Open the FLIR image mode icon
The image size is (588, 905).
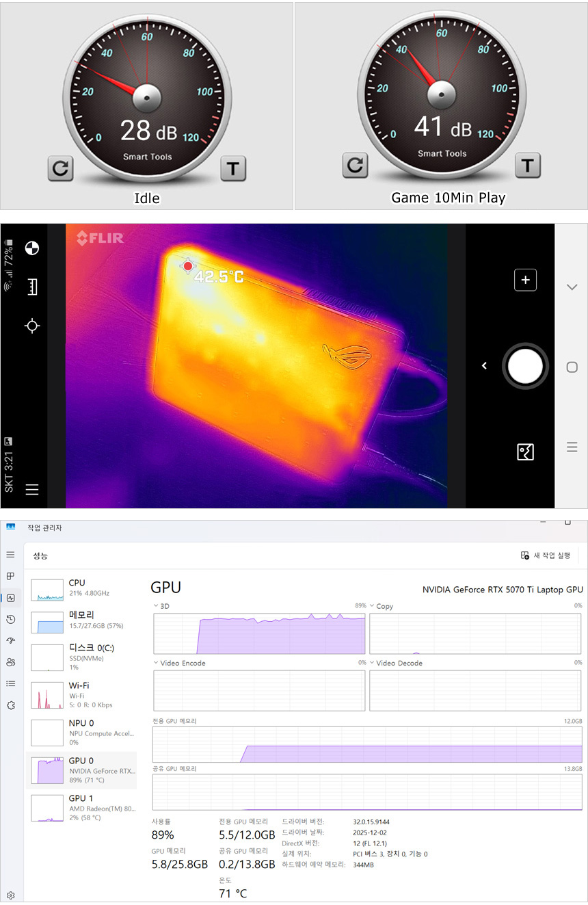point(525,452)
